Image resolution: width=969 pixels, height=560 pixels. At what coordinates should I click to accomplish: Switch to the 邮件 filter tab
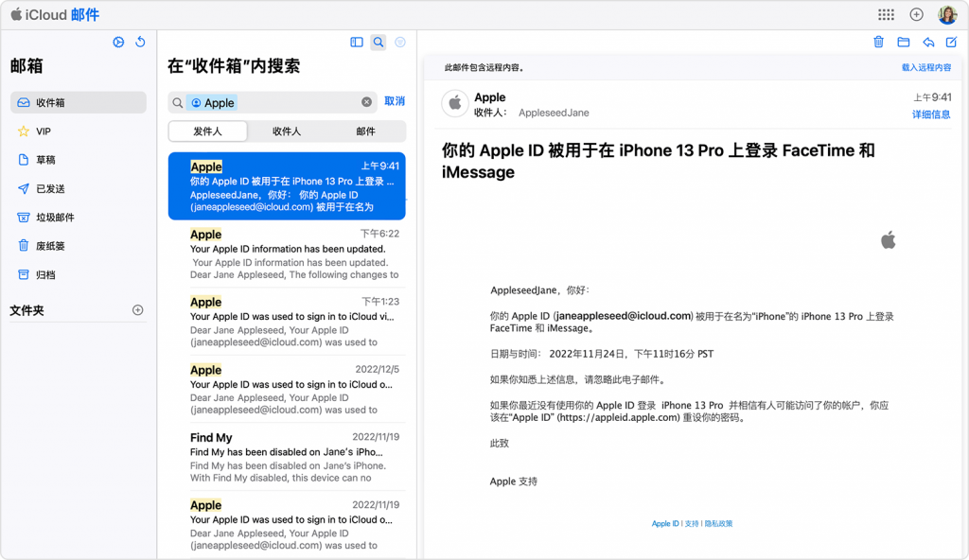366,131
